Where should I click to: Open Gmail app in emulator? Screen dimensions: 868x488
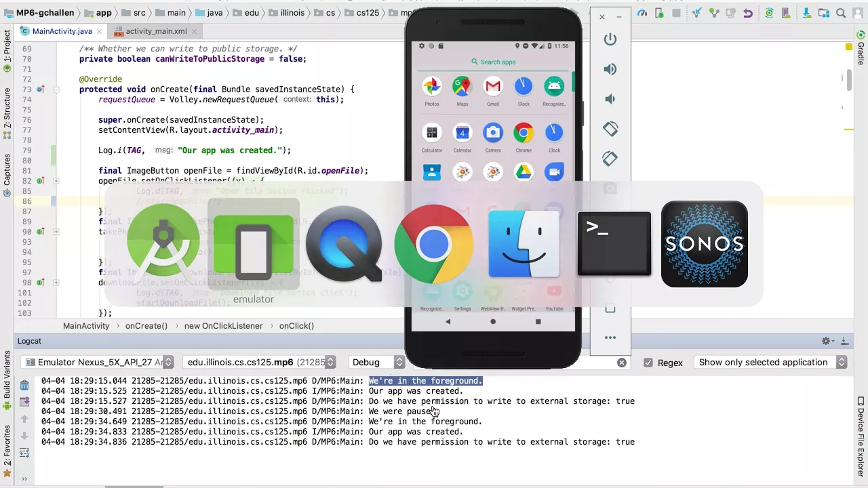coord(493,87)
